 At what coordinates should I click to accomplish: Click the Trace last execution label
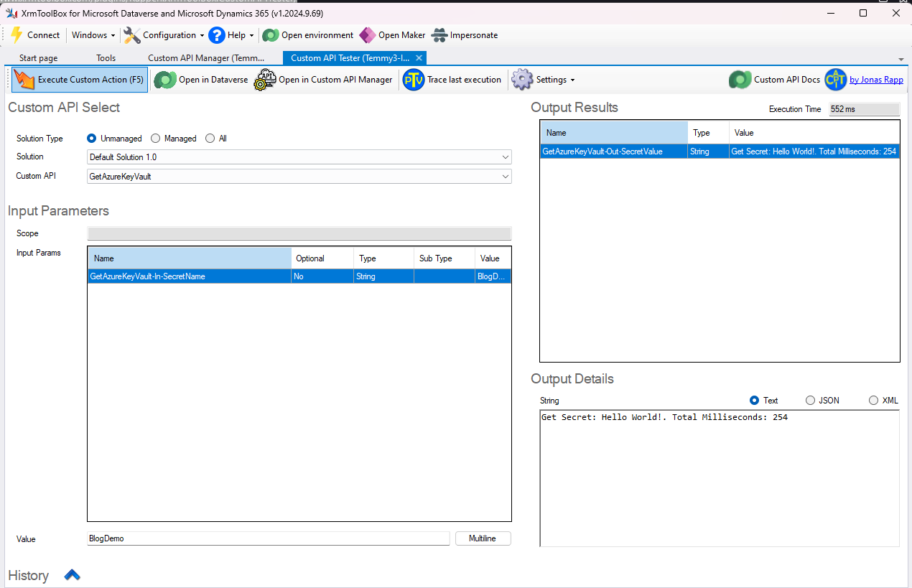coord(464,80)
